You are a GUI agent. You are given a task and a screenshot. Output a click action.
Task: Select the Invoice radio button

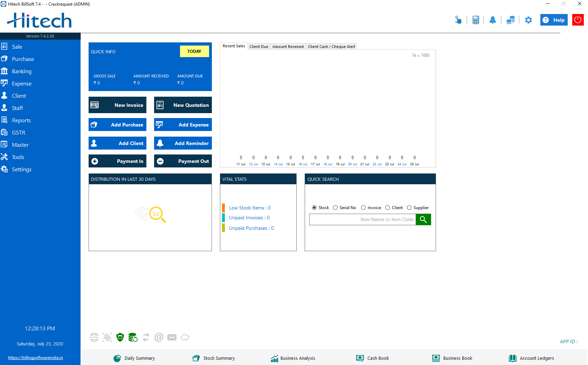pyautogui.click(x=363, y=208)
